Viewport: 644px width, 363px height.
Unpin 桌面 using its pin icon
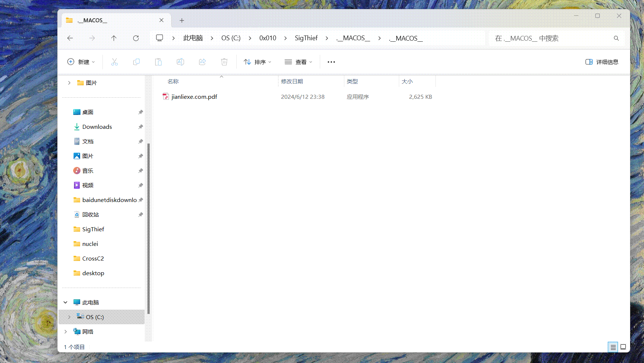click(x=141, y=112)
